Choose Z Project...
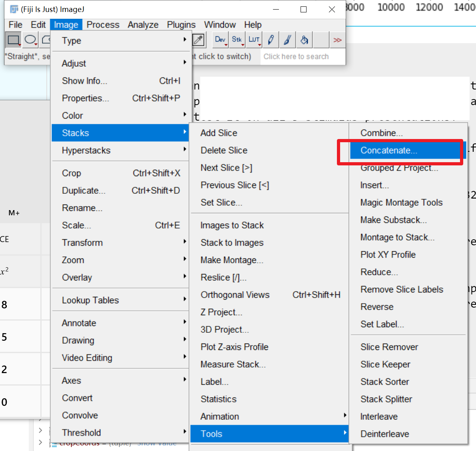 (269, 312)
